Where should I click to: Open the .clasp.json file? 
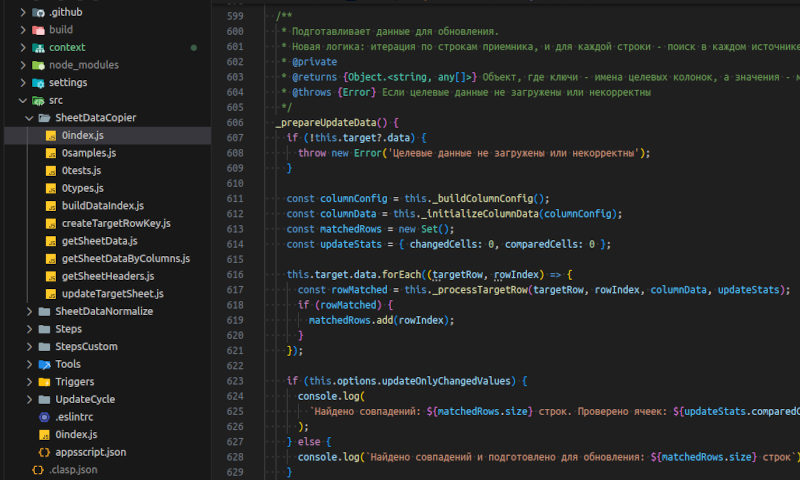pos(73,470)
